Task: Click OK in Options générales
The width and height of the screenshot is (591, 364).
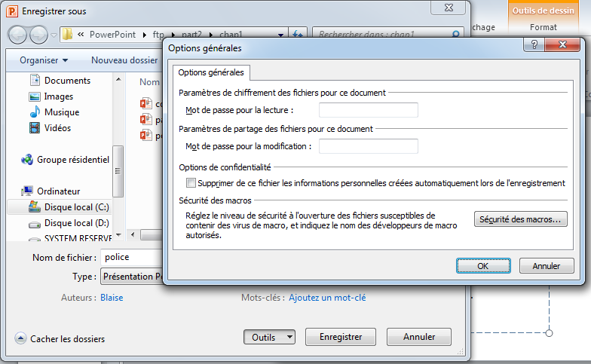Action: pyautogui.click(x=483, y=265)
